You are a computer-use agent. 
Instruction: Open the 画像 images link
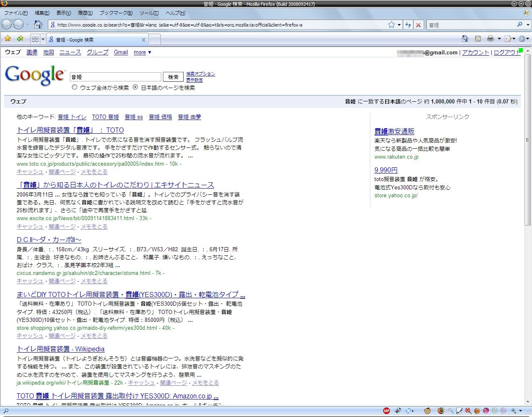(x=32, y=52)
